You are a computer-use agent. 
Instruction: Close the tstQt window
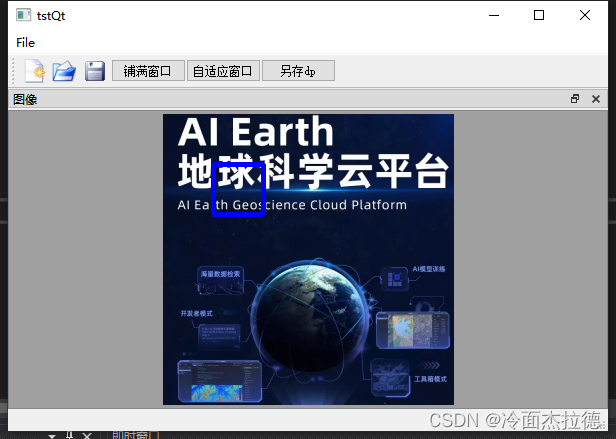(585, 15)
